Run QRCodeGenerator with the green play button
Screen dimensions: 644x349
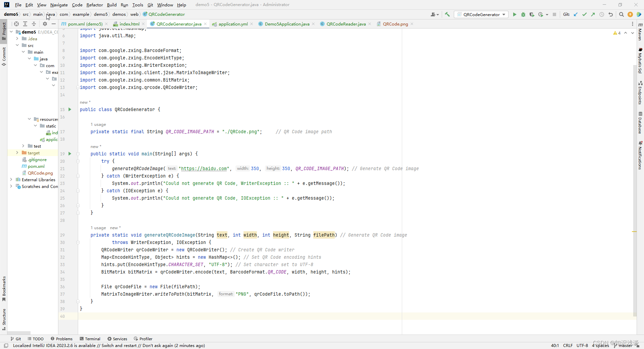[x=515, y=14]
